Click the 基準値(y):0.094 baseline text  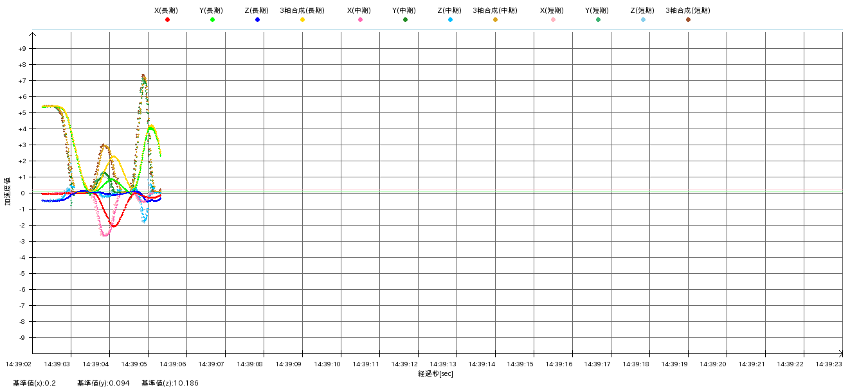[103, 383]
